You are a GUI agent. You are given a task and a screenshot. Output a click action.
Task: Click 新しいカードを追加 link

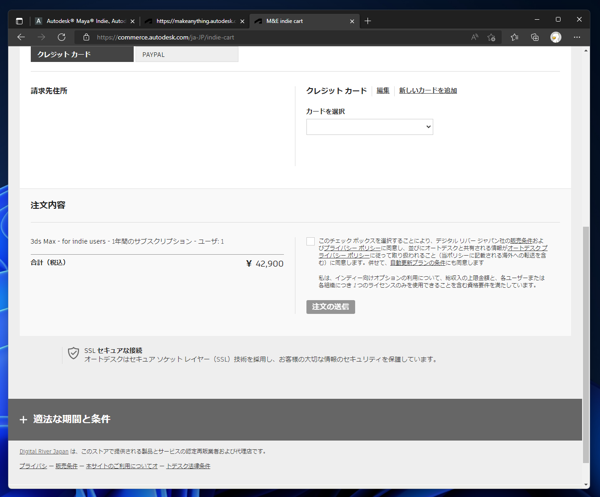click(428, 91)
